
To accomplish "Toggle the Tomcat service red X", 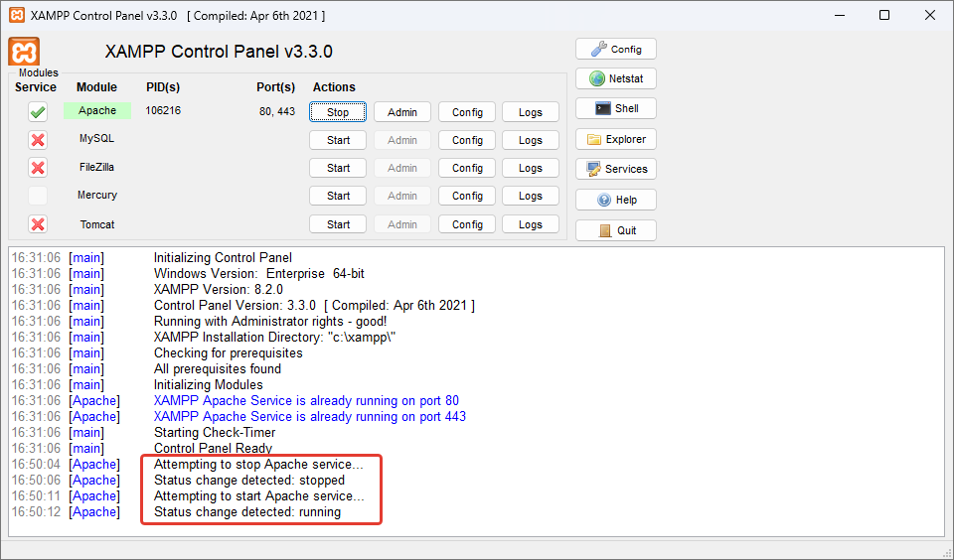I will pyautogui.click(x=38, y=223).
